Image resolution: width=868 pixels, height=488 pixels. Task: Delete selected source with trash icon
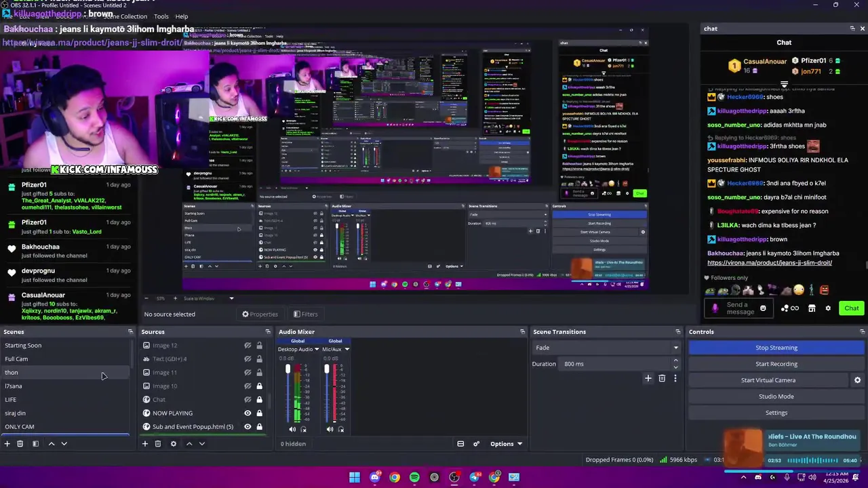tap(157, 444)
